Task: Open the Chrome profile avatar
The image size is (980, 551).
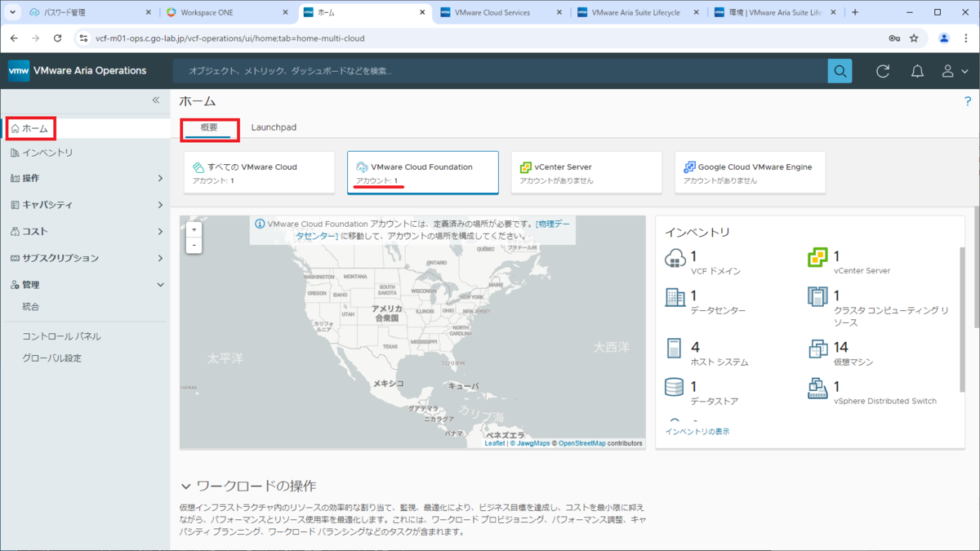Action: [x=944, y=38]
